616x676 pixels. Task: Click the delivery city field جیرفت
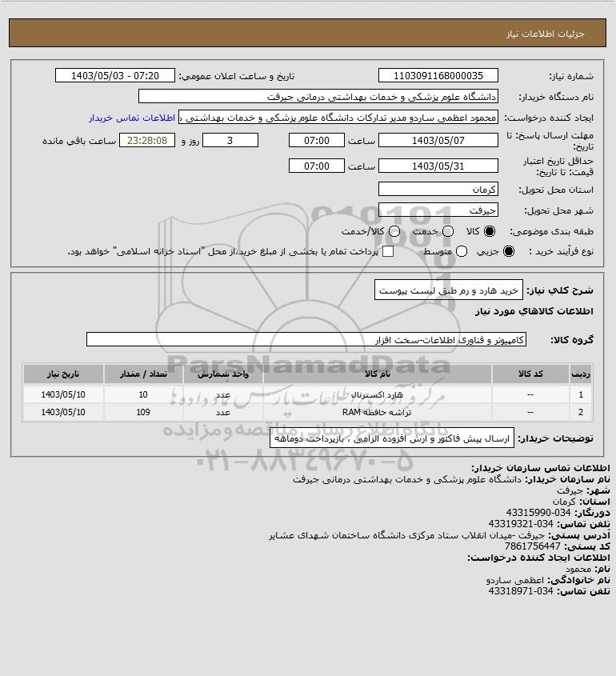tap(438, 210)
